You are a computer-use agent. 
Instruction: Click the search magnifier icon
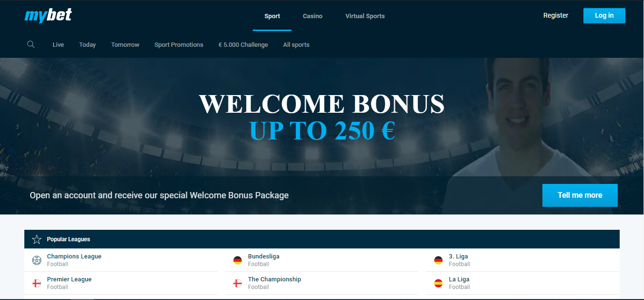[31, 44]
